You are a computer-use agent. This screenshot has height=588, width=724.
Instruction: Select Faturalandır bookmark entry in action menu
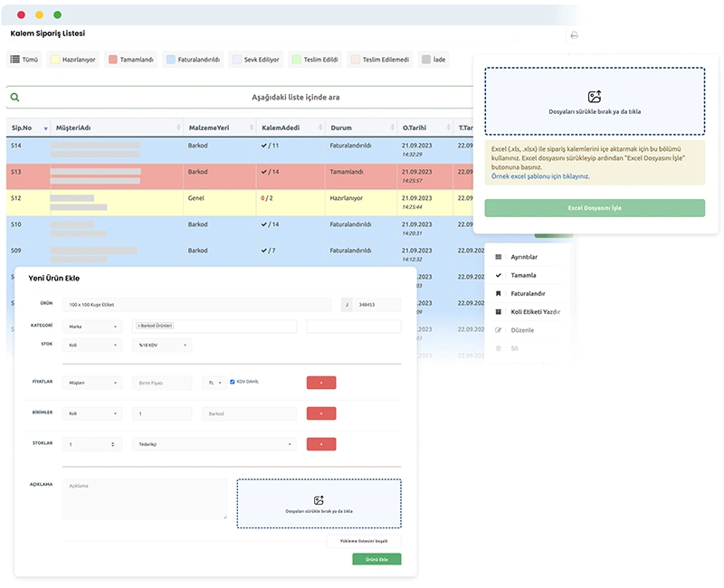[528, 293]
